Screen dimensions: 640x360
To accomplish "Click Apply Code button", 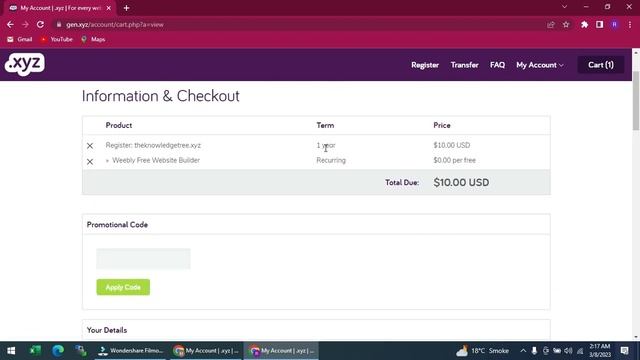I will (x=123, y=287).
